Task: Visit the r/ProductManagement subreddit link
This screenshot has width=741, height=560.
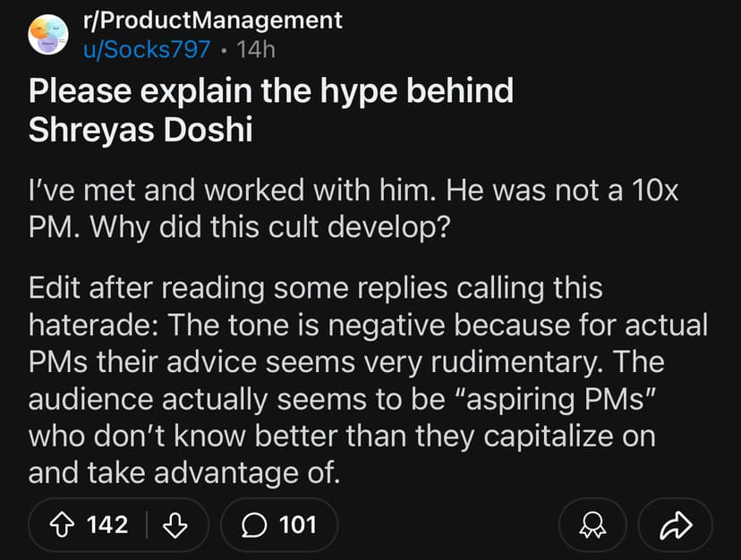Action: (x=211, y=20)
